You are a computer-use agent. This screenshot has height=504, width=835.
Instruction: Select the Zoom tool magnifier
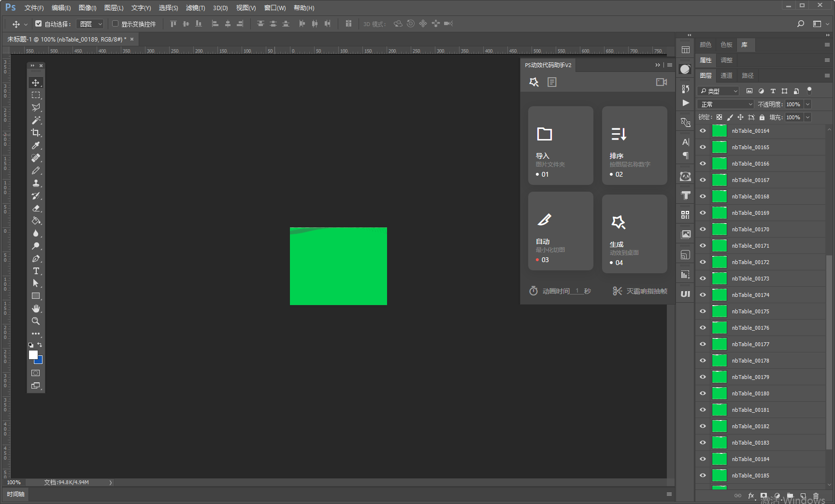pyautogui.click(x=36, y=321)
